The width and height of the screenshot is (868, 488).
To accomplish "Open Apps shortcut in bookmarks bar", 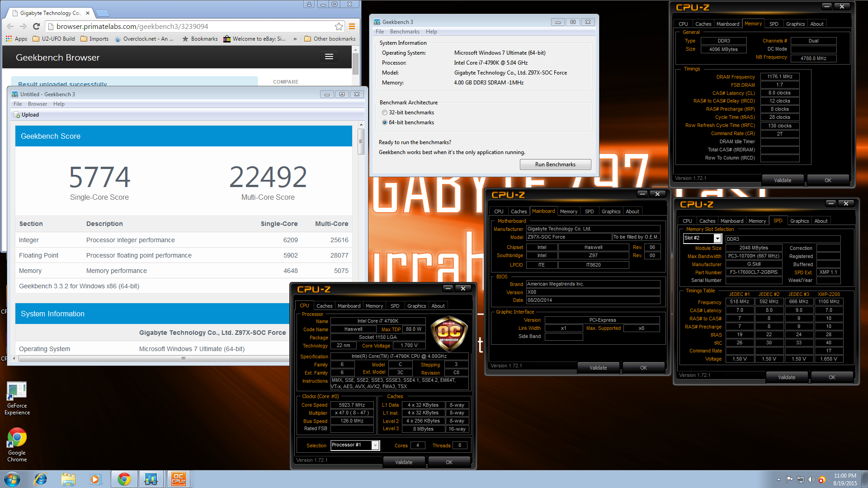I will pyautogui.click(x=16, y=39).
